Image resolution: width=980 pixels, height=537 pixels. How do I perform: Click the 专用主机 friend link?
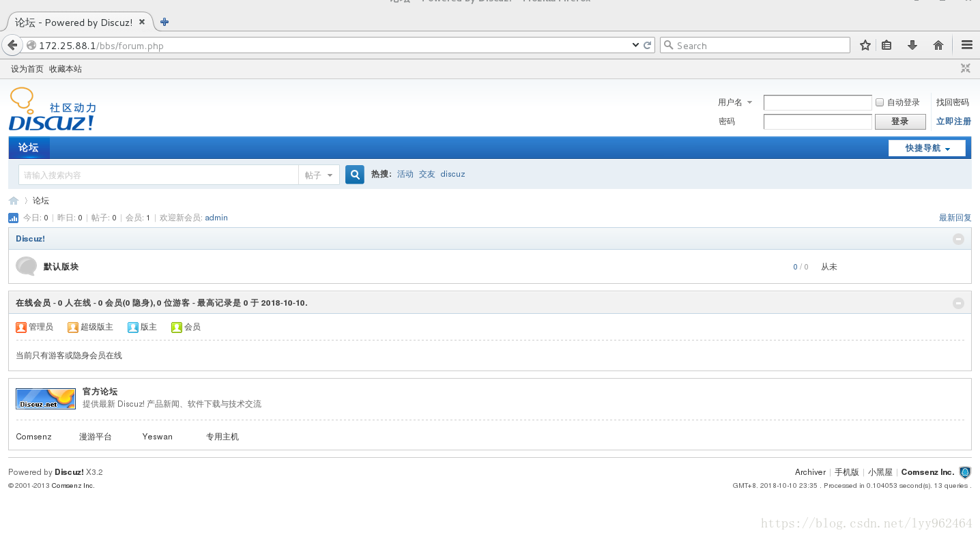point(222,437)
